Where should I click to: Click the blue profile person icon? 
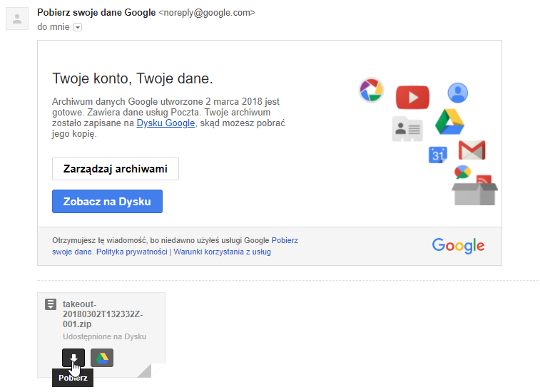coord(458,93)
